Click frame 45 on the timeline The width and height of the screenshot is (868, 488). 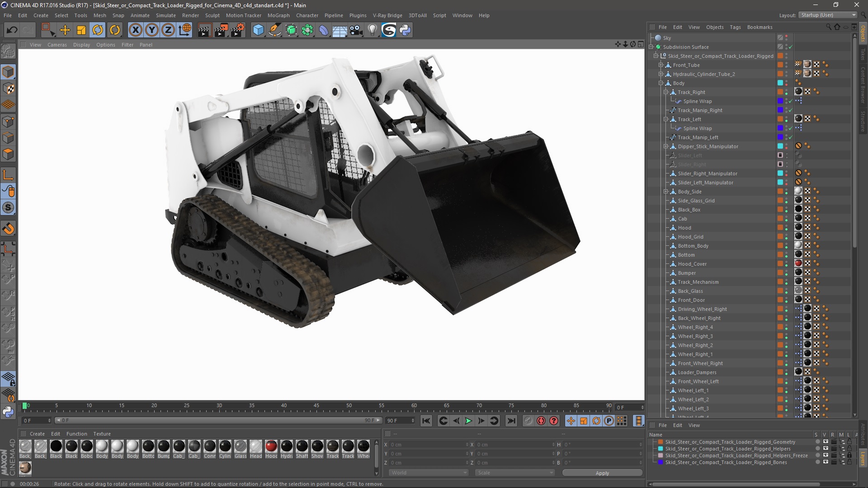[x=316, y=406]
